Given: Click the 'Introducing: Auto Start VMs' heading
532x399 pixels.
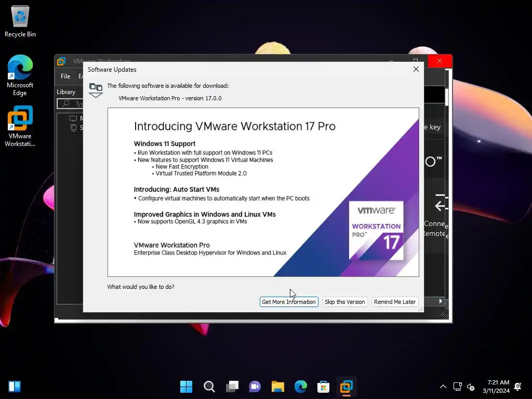Looking at the screenshot, I should click(x=177, y=189).
